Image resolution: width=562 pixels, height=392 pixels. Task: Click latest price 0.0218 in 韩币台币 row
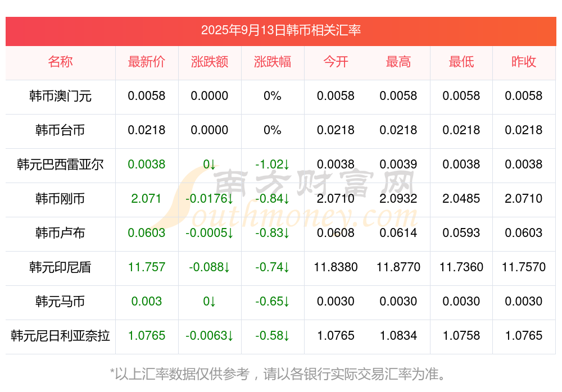click(147, 130)
